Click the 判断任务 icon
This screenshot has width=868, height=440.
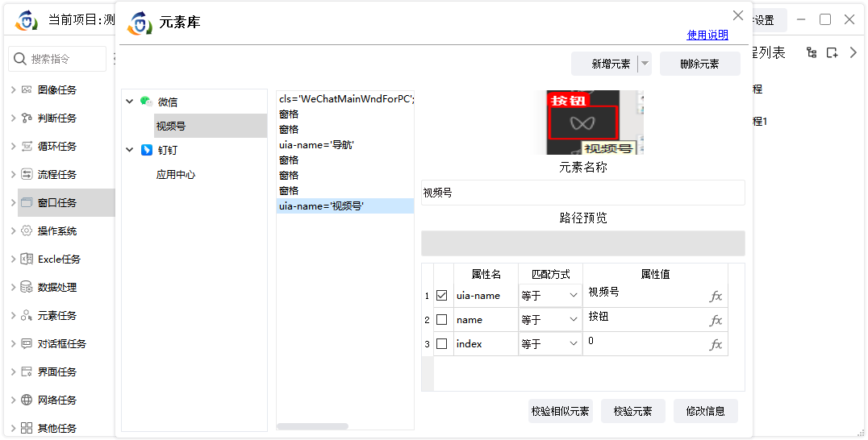click(27, 118)
